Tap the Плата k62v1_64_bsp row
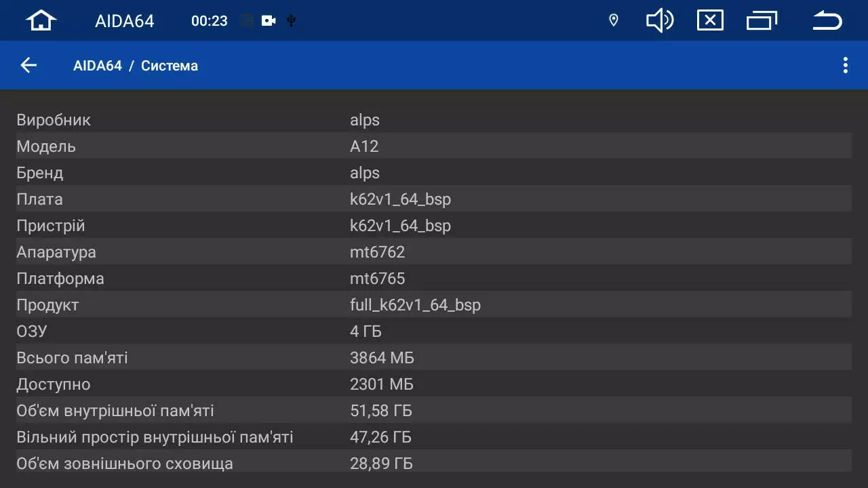 tap(434, 199)
